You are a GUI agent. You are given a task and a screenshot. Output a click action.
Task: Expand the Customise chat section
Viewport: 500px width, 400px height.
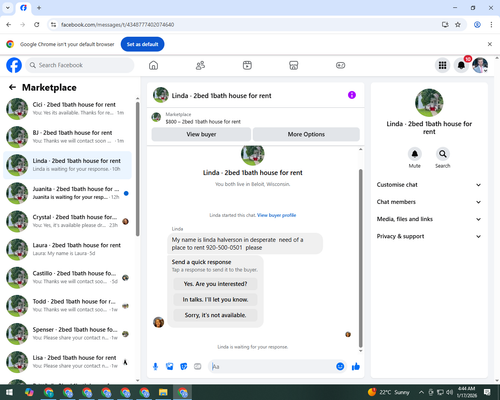(429, 185)
